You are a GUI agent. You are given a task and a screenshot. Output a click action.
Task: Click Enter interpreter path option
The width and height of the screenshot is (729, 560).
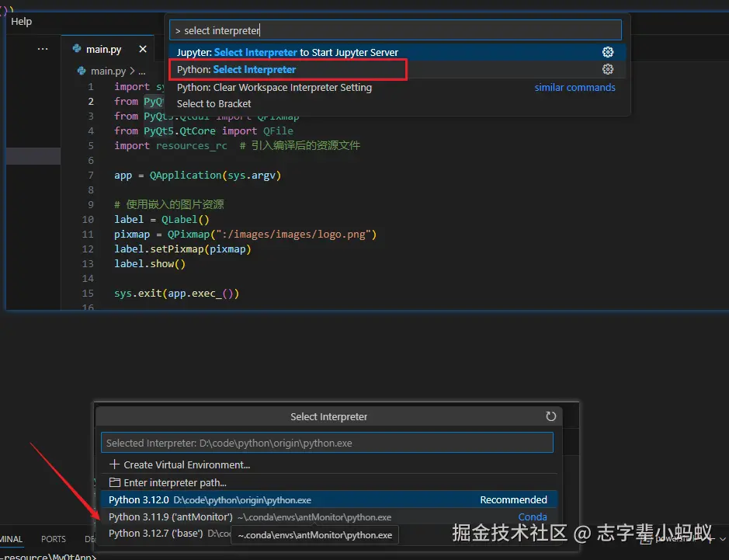coord(328,483)
